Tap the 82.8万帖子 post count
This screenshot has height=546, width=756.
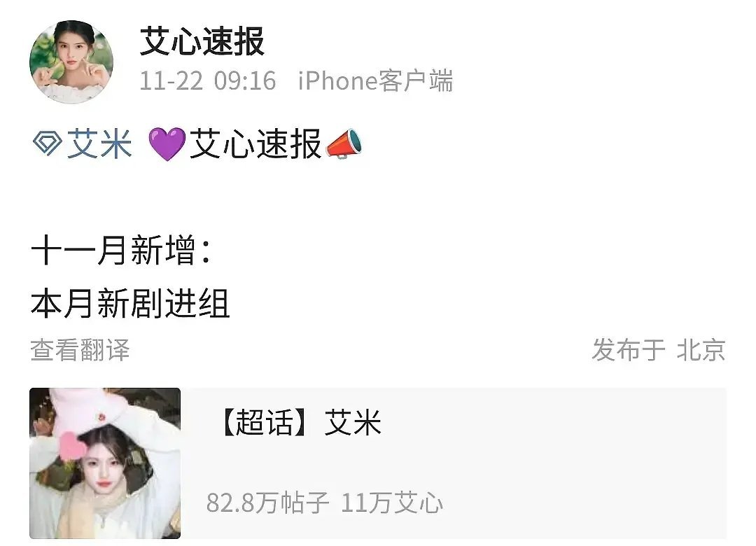(x=267, y=503)
